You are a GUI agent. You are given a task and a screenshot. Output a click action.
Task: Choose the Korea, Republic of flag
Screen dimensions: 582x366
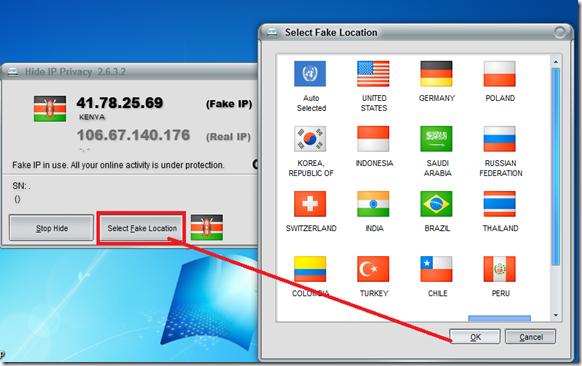pos(310,139)
